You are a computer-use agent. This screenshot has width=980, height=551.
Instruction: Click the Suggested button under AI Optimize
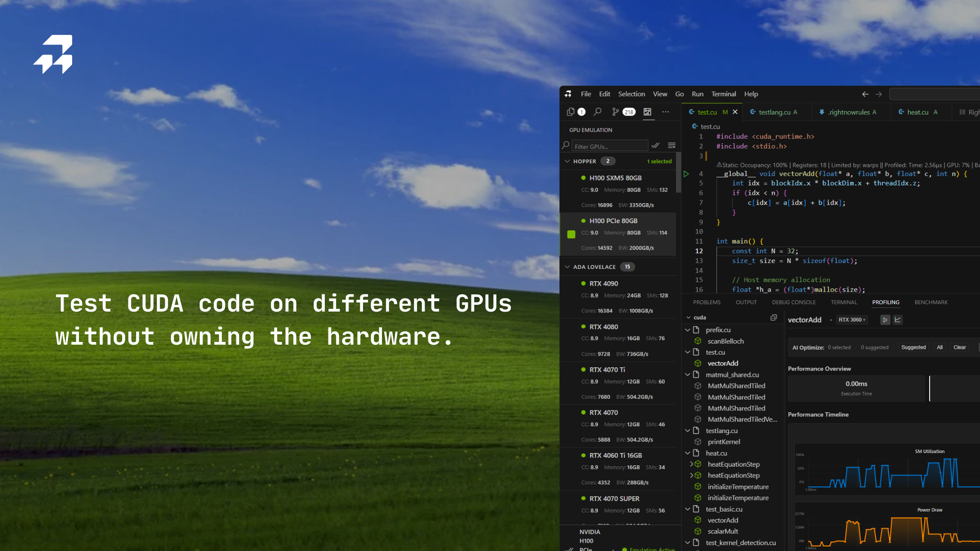(x=913, y=347)
